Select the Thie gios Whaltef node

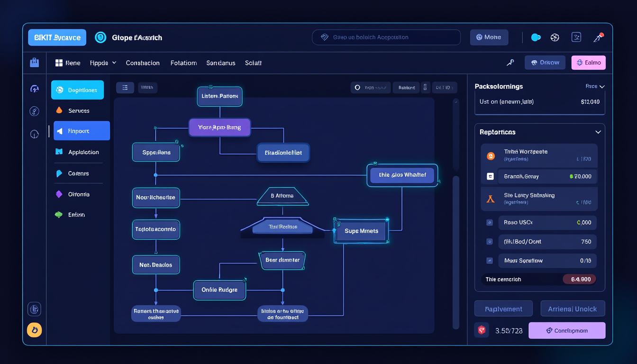402,175
